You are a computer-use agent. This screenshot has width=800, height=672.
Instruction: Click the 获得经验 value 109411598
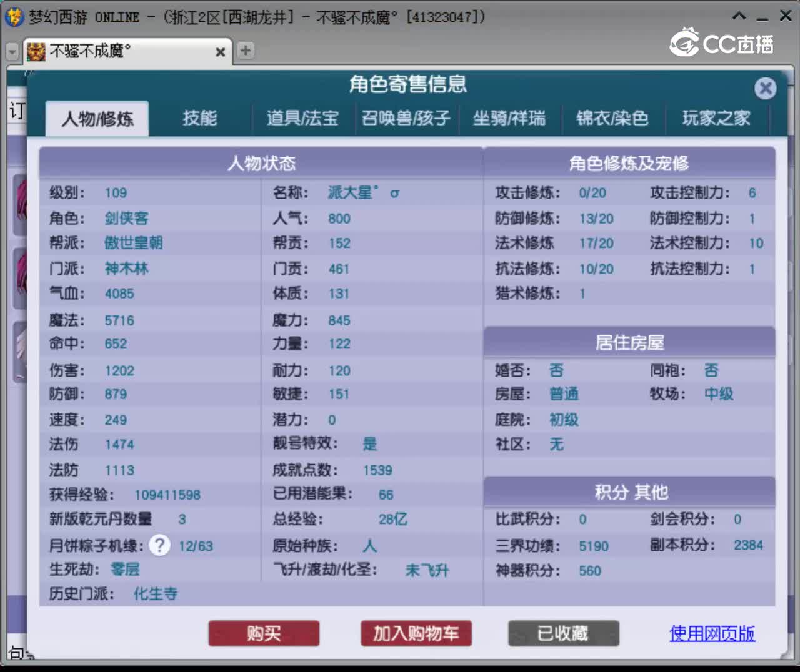click(x=167, y=495)
